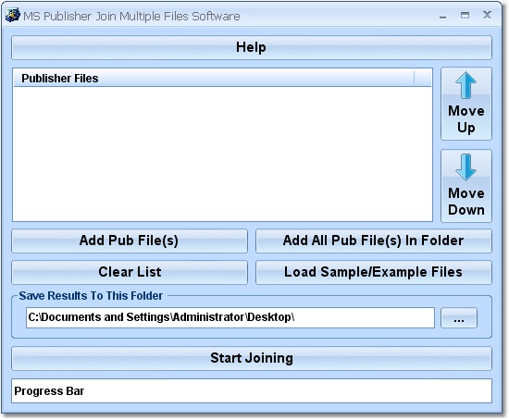Click the Start Joining button
Viewport: 509px width, 420px height.
click(252, 358)
